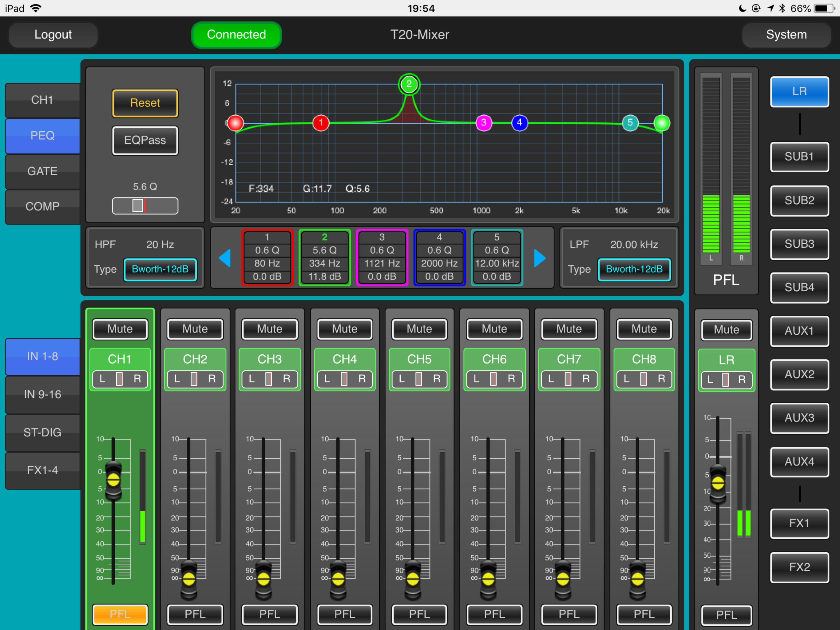This screenshot has width=840, height=630.
Task: Click the Connected status button
Action: coord(236,34)
